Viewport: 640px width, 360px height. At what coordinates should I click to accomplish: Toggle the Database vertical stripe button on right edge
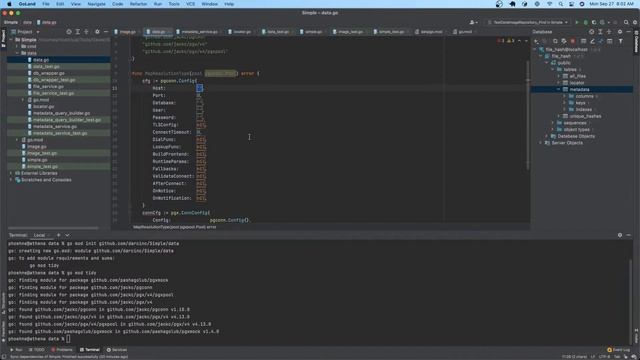point(636,42)
